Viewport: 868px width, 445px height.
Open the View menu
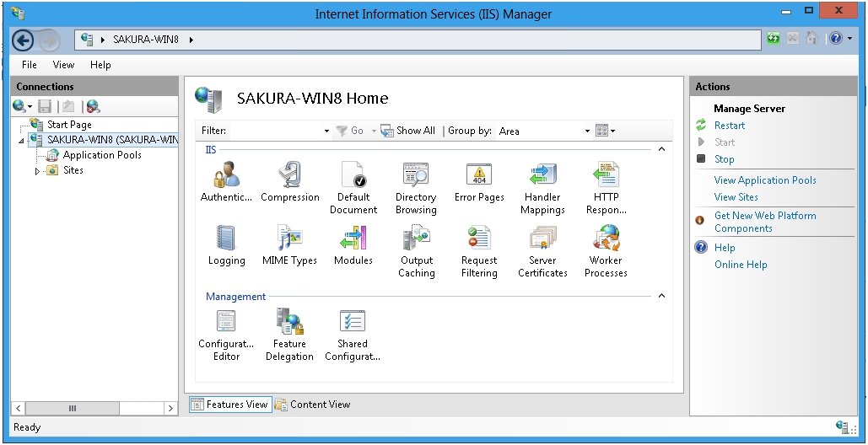point(63,65)
